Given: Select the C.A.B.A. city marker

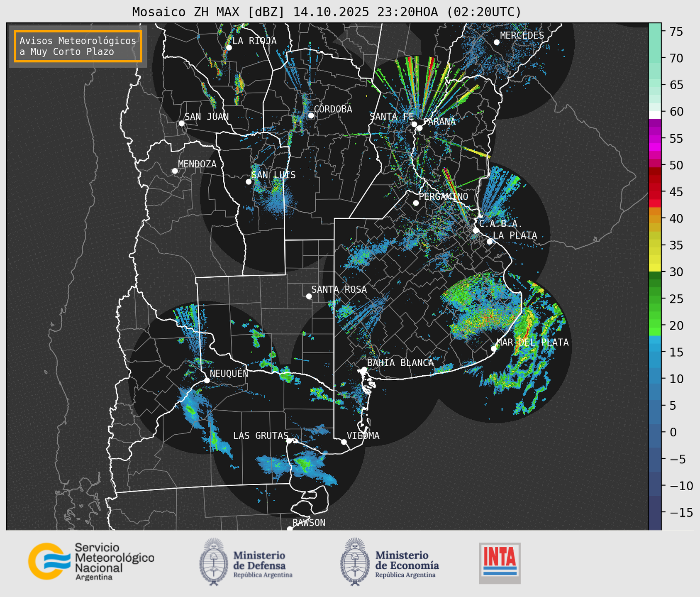Looking at the screenshot, I should point(476,230).
